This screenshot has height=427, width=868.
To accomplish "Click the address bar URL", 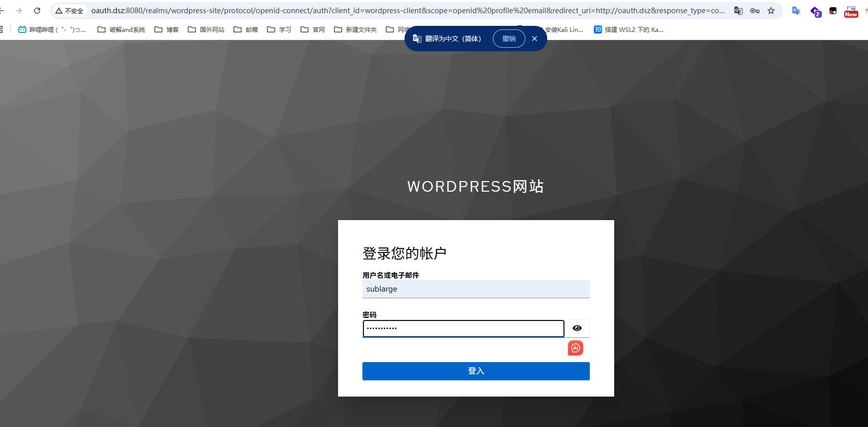I will pos(408,11).
